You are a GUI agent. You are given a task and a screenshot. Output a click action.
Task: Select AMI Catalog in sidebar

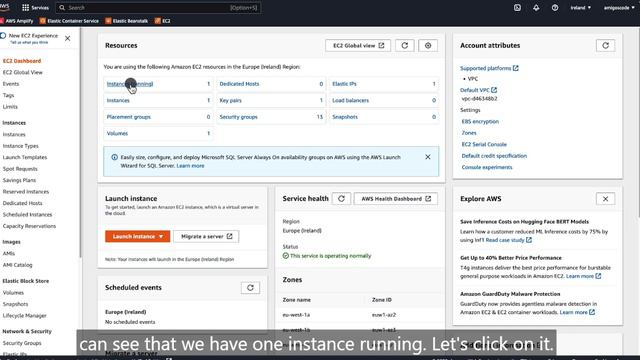click(17, 265)
